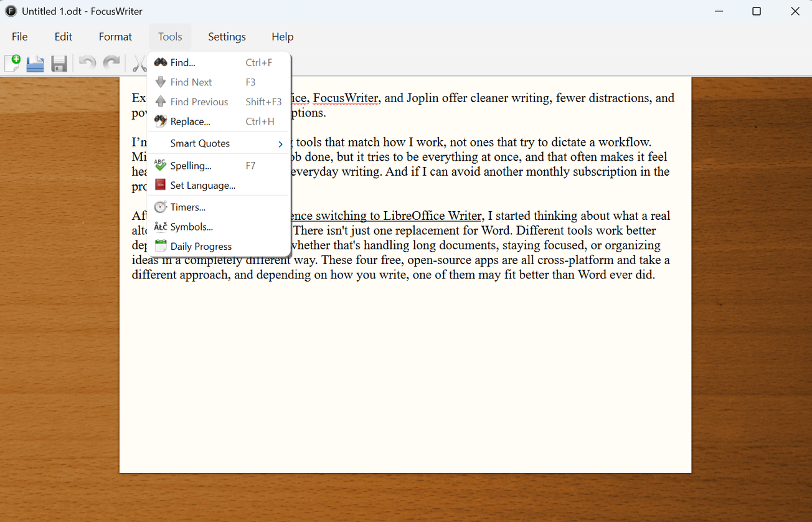
Task: Click the red dictionary Set Language icon
Action: (161, 185)
